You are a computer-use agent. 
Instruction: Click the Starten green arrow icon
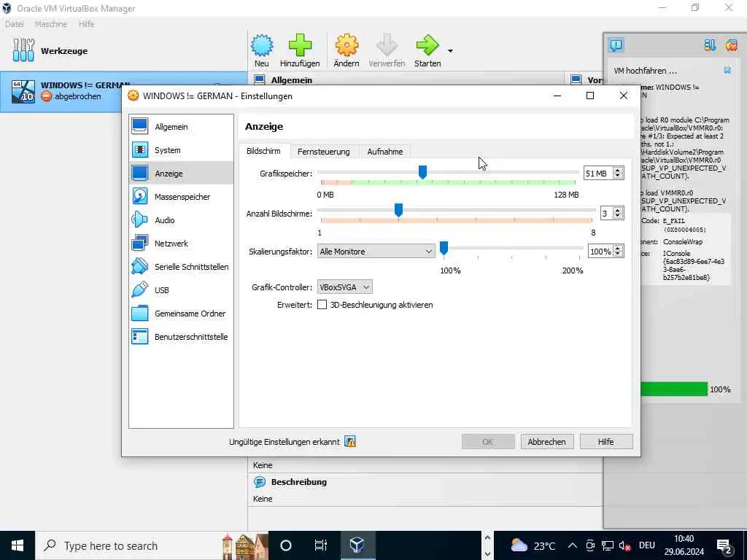click(x=427, y=46)
